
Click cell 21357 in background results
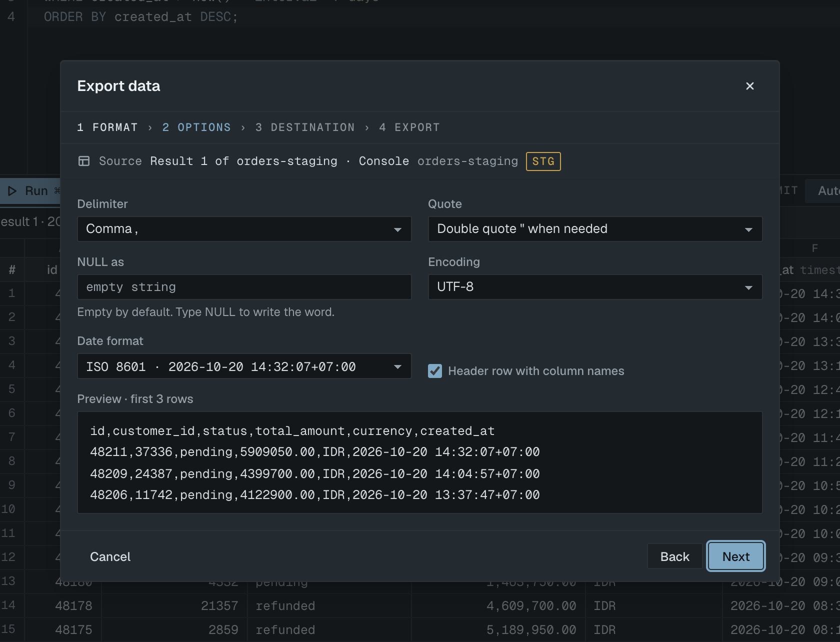219,606
